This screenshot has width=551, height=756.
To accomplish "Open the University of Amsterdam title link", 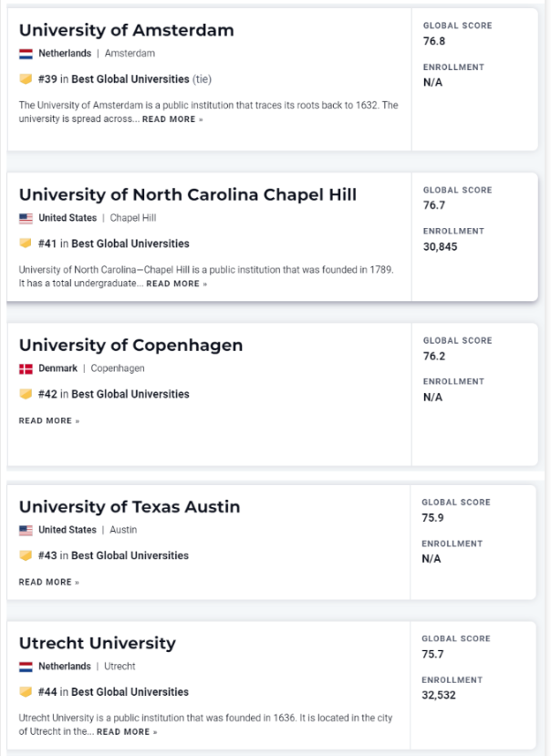I will pyautogui.click(x=126, y=30).
